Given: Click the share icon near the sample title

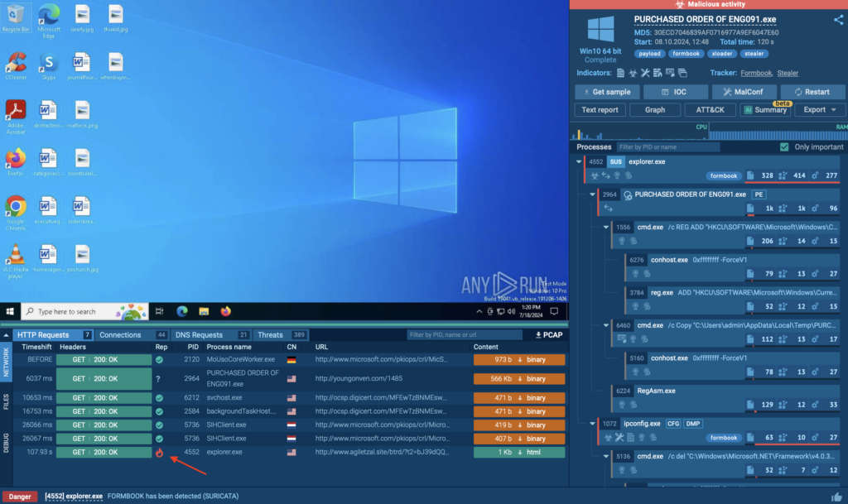Looking at the screenshot, I should [x=838, y=20].
